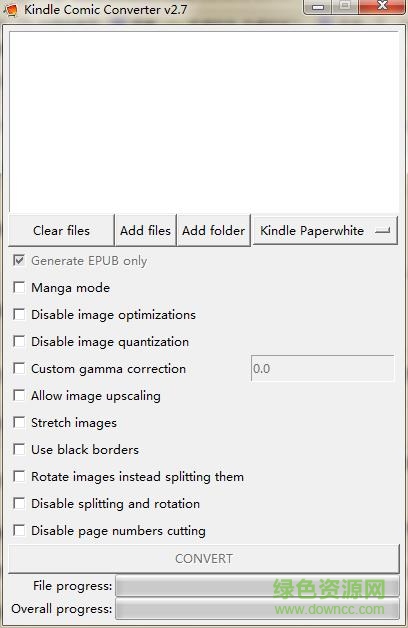408x628 pixels.
Task: Check Disable image optimizations
Action: pos(19,314)
